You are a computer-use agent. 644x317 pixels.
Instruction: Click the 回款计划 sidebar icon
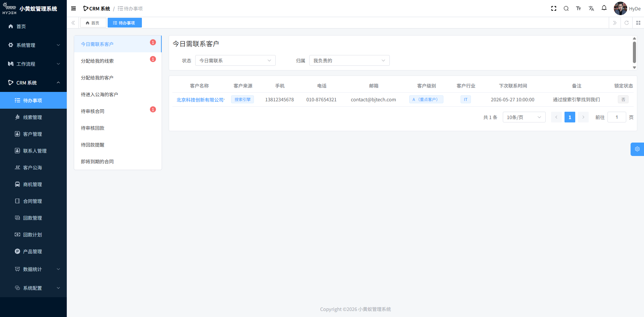click(17, 234)
